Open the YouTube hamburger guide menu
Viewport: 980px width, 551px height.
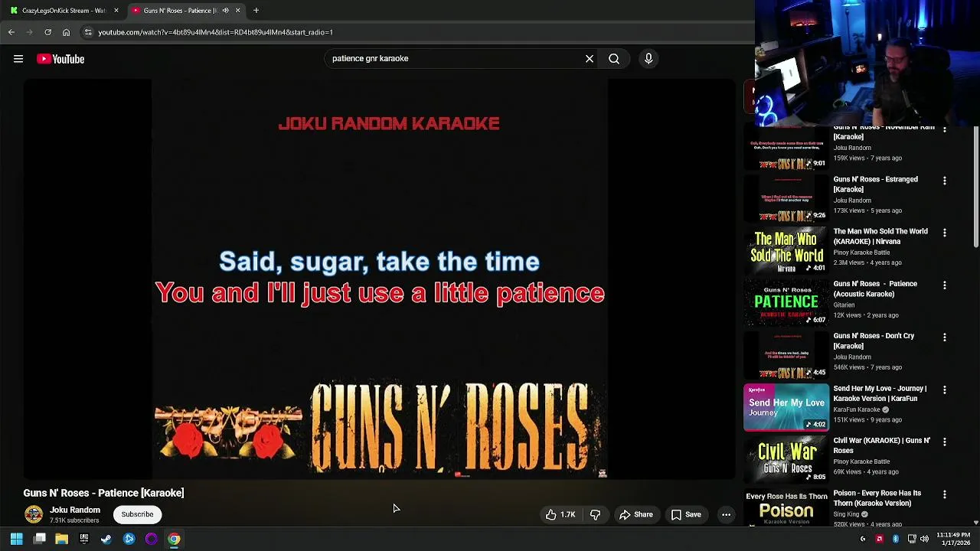point(18,59)
